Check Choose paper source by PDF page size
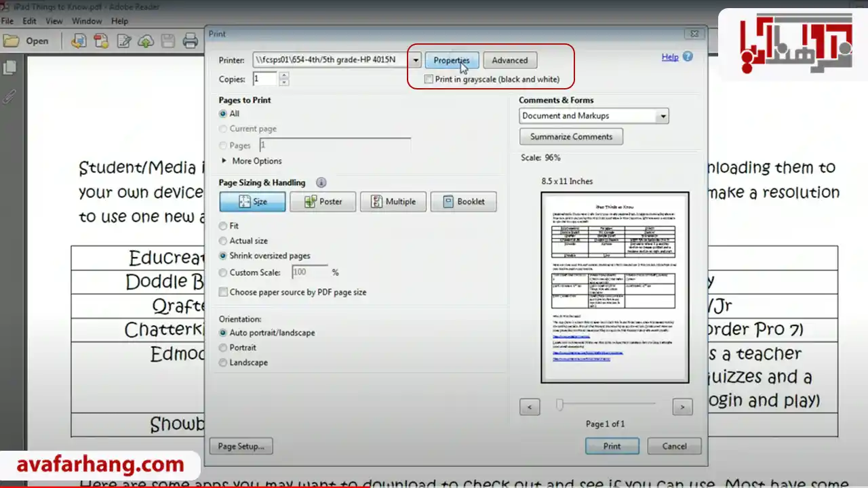The width and height of the screenshot is (868, 488). tap(224, 292)
